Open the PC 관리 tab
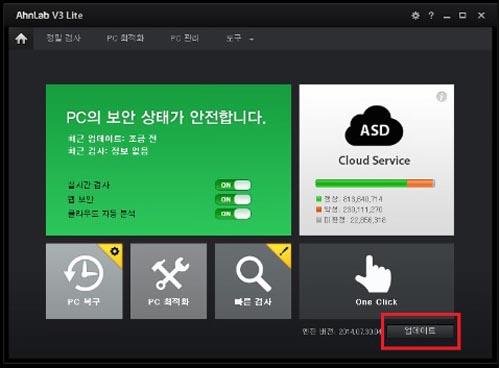Image resolution: width=500 pixels, height=368 pixels. (x=185, y=38)
